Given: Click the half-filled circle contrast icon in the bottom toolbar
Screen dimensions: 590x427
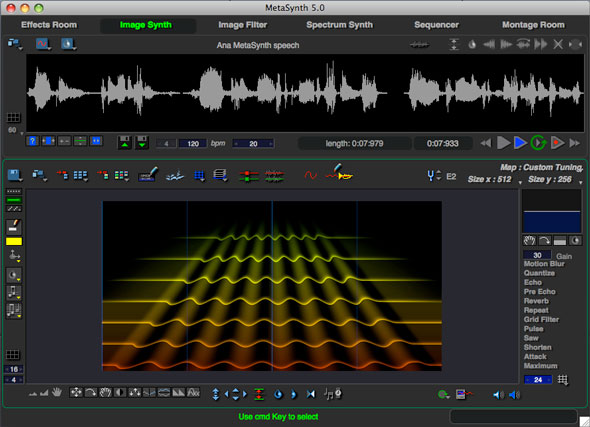Looking at the screenshot, I should pos(120,393).
